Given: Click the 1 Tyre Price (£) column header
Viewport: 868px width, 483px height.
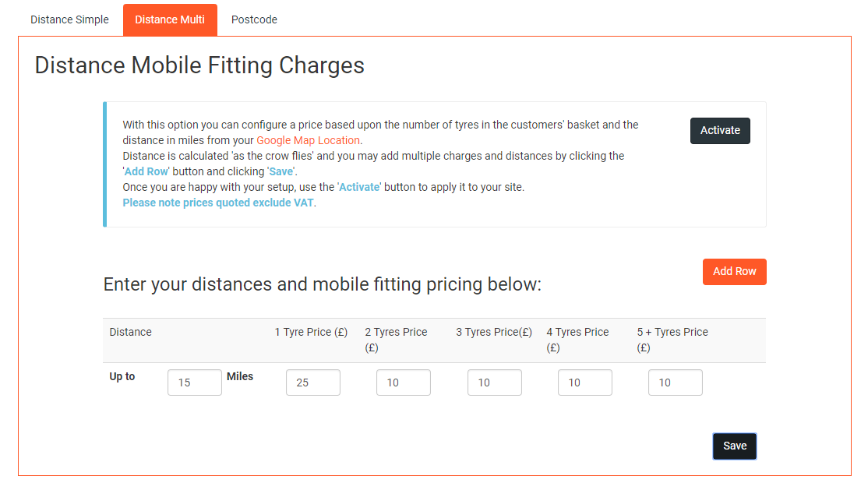Looking at the screenshot, I should click(311, 332).
